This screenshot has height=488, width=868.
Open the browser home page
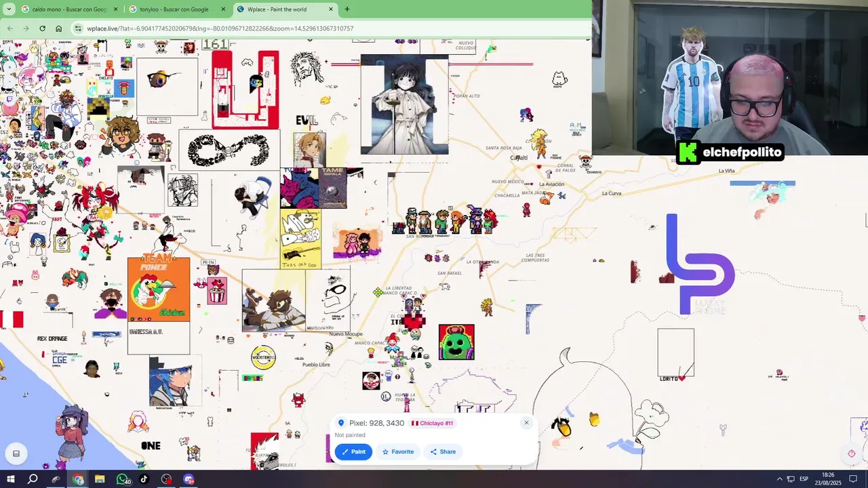pos(58,28)
